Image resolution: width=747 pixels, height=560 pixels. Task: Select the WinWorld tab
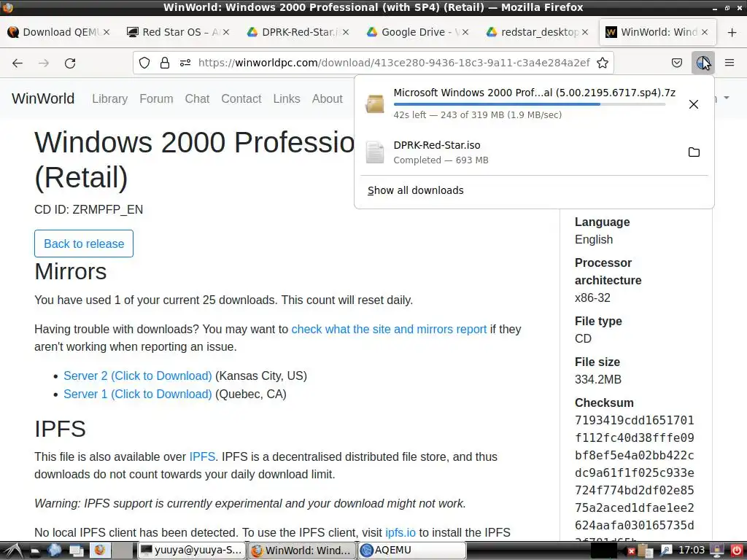click(x=657, y=32)
